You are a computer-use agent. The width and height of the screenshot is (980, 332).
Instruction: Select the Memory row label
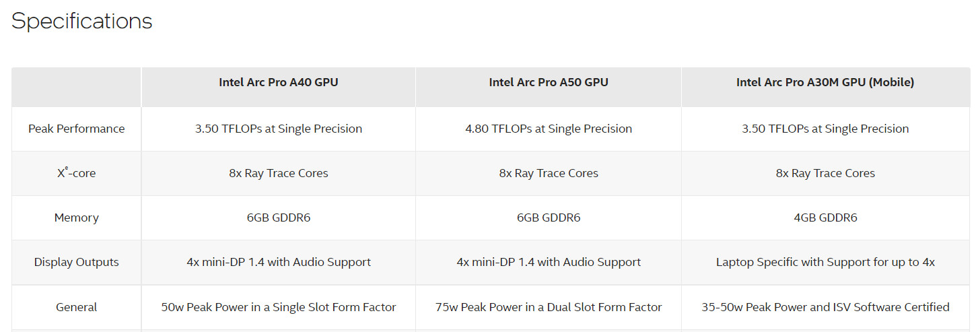[x=76, y=218]
